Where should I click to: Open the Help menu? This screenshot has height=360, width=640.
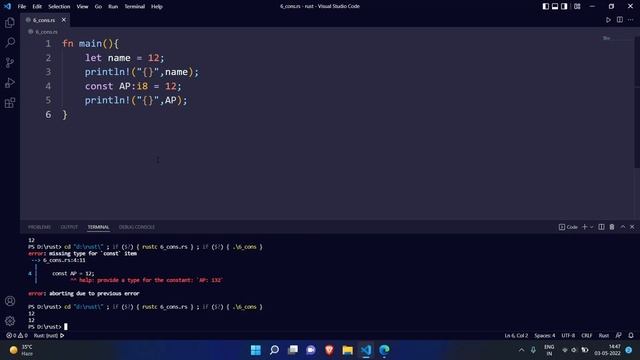click(157, 6)
